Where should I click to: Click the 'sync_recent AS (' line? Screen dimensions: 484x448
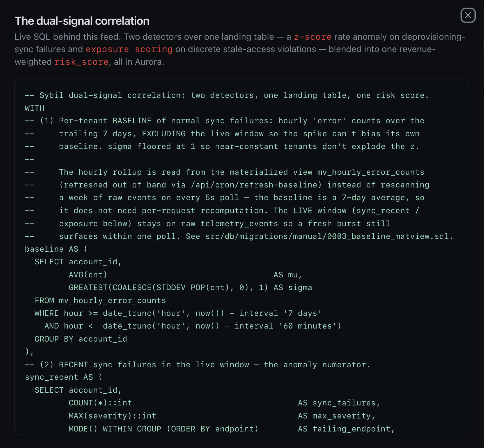point(64,377)
